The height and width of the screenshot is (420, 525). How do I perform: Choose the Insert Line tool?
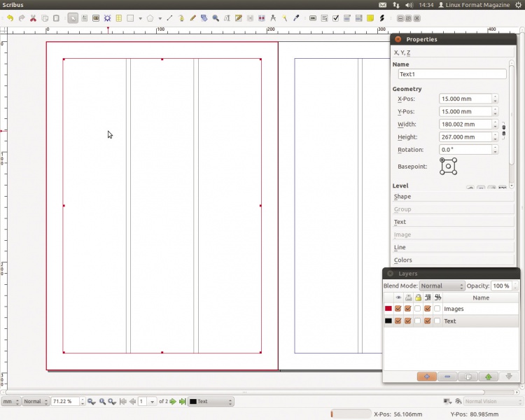tap(169, 18)
